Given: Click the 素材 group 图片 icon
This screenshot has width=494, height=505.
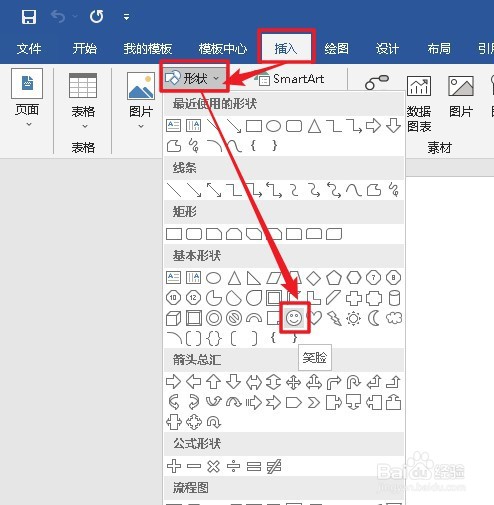Looking at the screenshot, I should click(x=461, y=86).
